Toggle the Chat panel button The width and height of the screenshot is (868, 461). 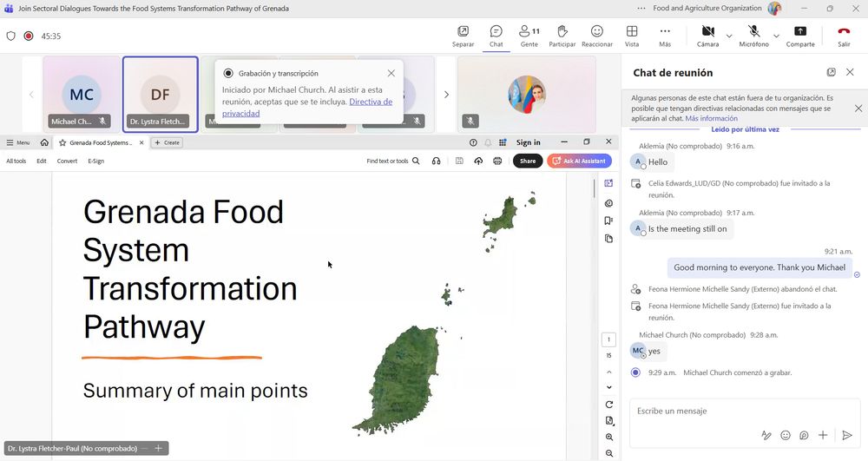click(x=496, y=36)
